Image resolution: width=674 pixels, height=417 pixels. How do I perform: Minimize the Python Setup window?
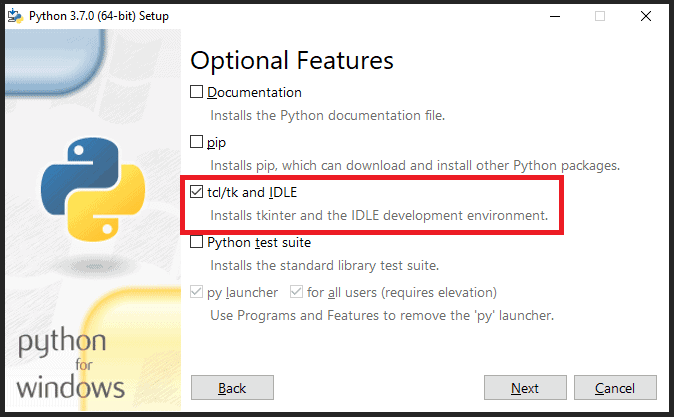553,15
